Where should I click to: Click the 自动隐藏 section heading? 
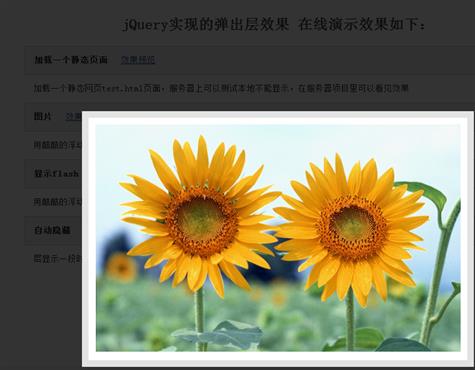tap(52, 230)
